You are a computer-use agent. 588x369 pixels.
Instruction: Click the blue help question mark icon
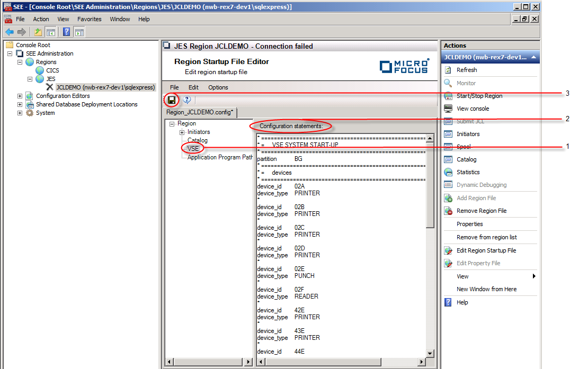point(186,100)
